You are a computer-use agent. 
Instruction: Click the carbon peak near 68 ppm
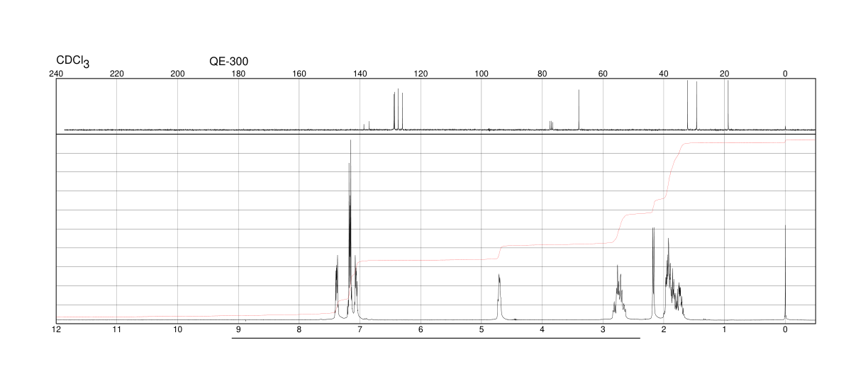[579, 110]
